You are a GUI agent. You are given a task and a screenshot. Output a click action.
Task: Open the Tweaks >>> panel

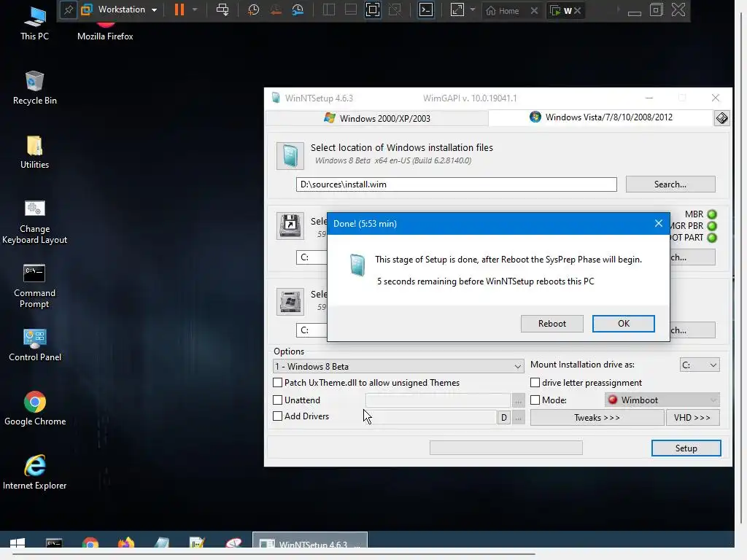point(597,418)
